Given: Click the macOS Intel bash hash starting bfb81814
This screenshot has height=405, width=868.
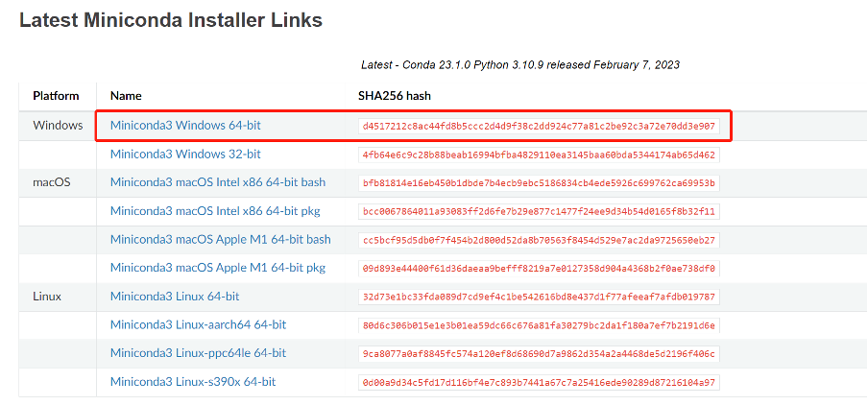Looking at the screenshot, I should [539, 183].
